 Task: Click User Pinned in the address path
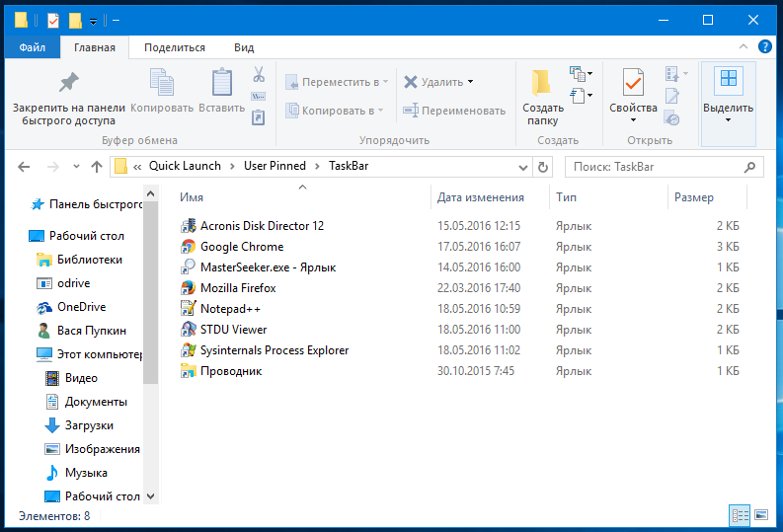coord(274,166)
